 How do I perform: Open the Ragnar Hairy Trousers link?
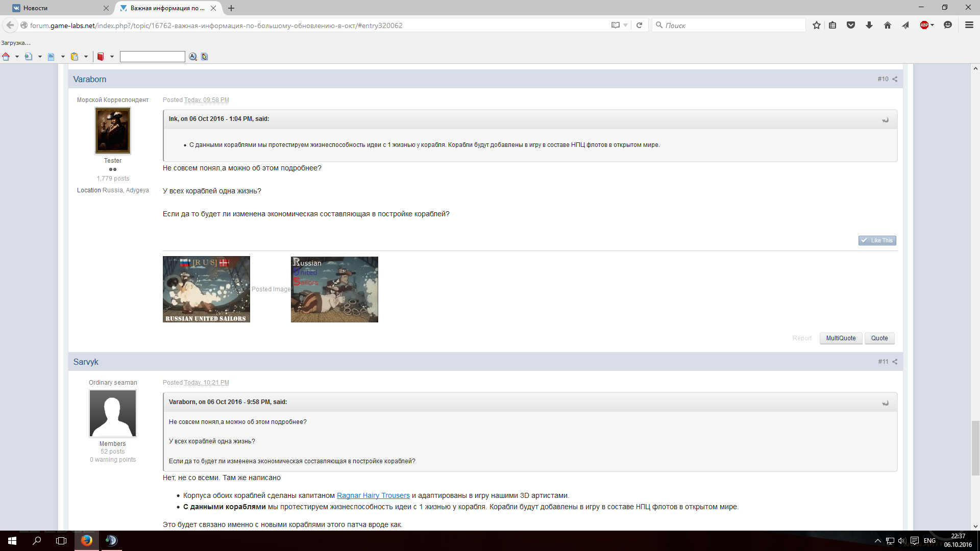(x=373, y=495)
